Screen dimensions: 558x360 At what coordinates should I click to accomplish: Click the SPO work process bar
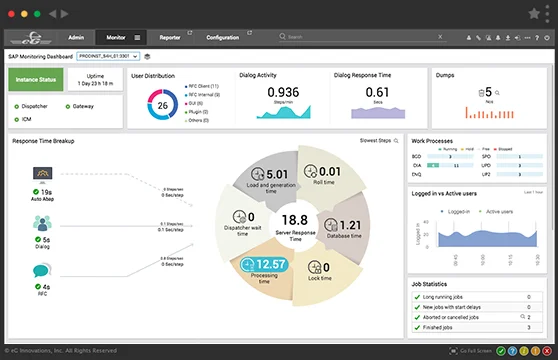click(520, 157)
